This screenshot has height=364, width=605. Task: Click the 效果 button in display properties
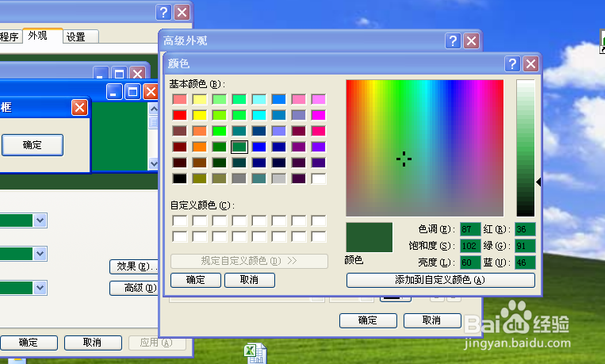pyautogui.click(x=134, y=266)
